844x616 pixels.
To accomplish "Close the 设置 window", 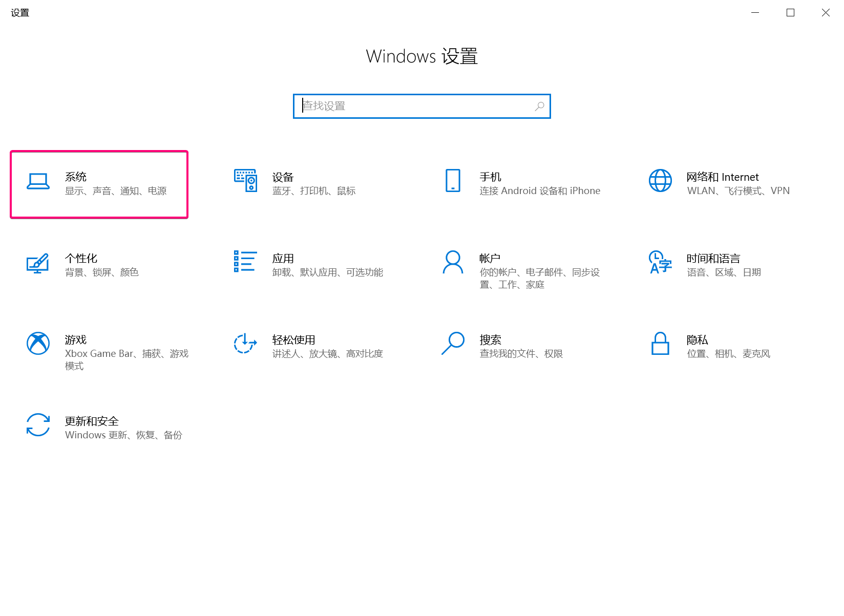I will point(826,13).
